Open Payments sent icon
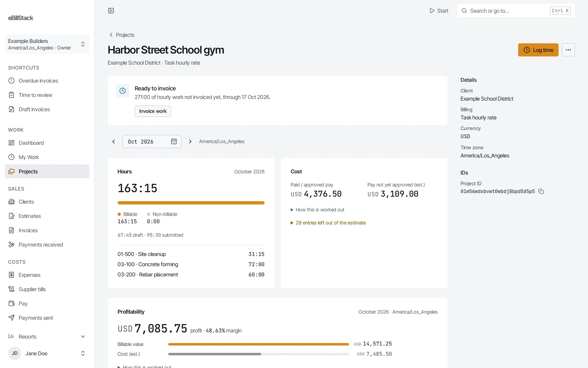Image resolution: width=588 pixels, height=368 pixels. point(11,318)
